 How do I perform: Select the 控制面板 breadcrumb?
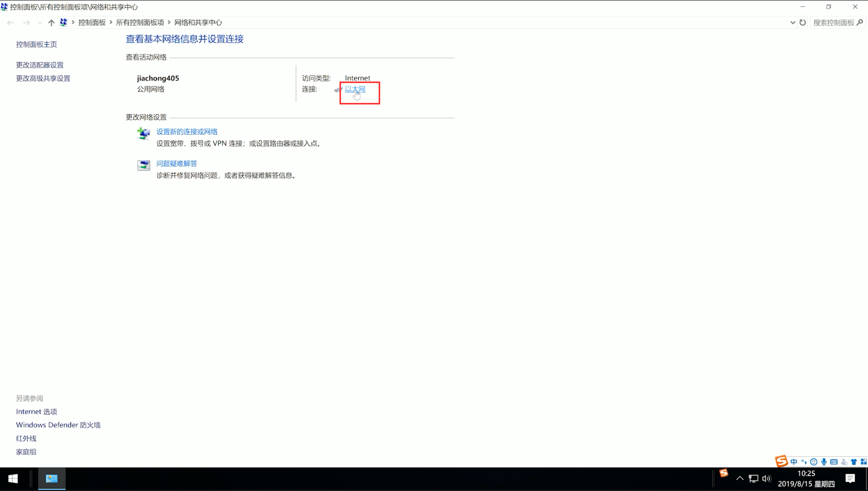click(x=92, y=22)
